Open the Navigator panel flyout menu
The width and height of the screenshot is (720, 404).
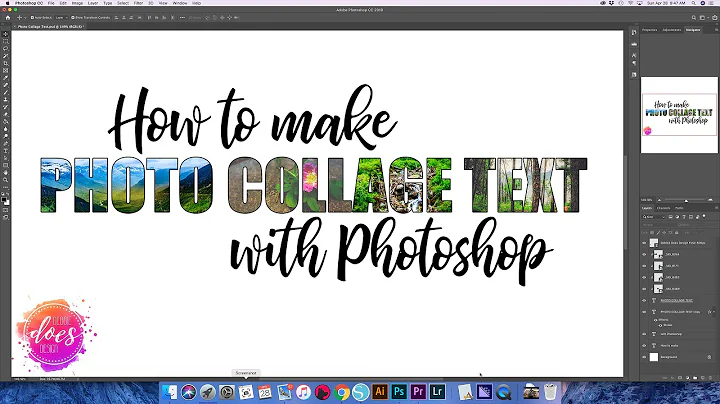(x=716, y=30)
